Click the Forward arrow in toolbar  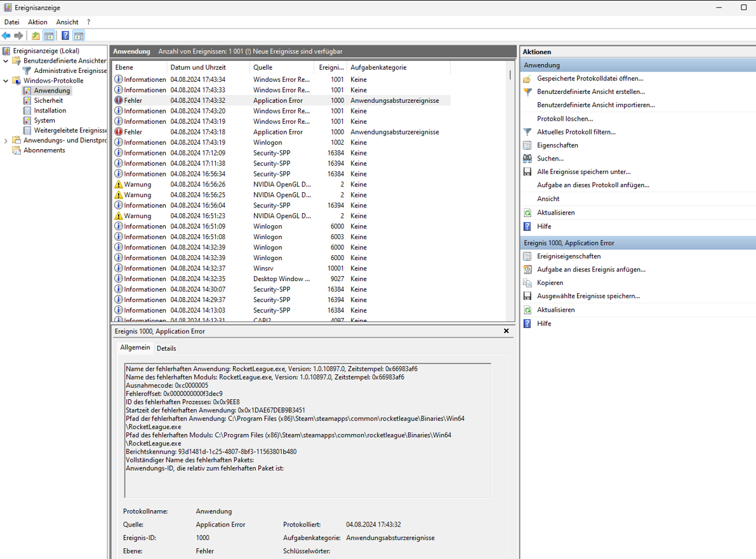click(18, 36)
